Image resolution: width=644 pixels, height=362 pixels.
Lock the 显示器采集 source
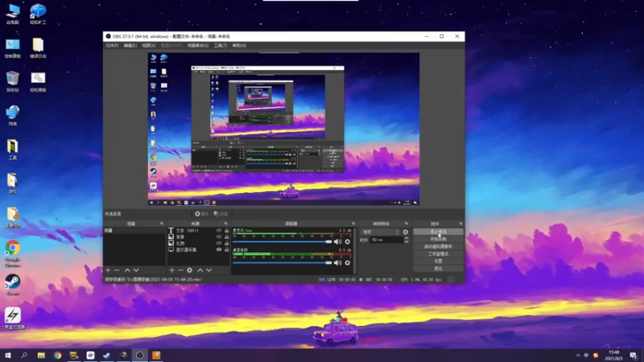click(x=226, y=249)
